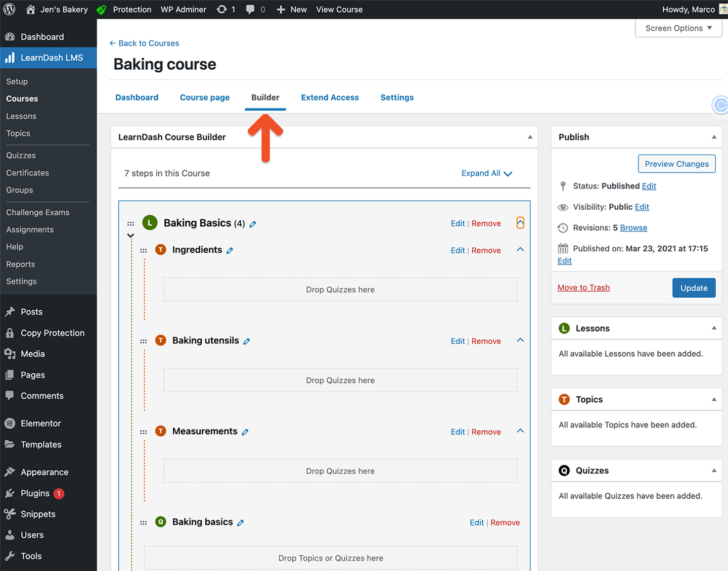Screen dimensions: 728x571
Task: Click the Update button
Action: pyautogui.click(x=694, y=288)
